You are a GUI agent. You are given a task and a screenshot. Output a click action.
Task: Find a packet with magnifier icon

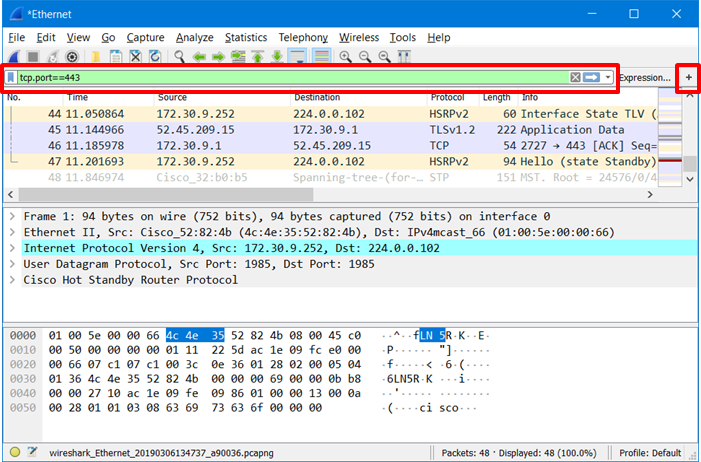pos(179,57)
